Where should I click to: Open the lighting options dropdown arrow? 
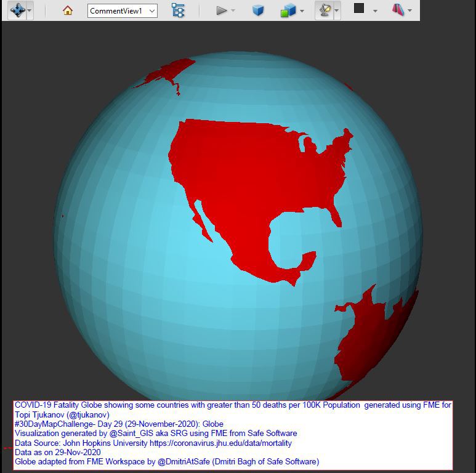tap(337, 11)
